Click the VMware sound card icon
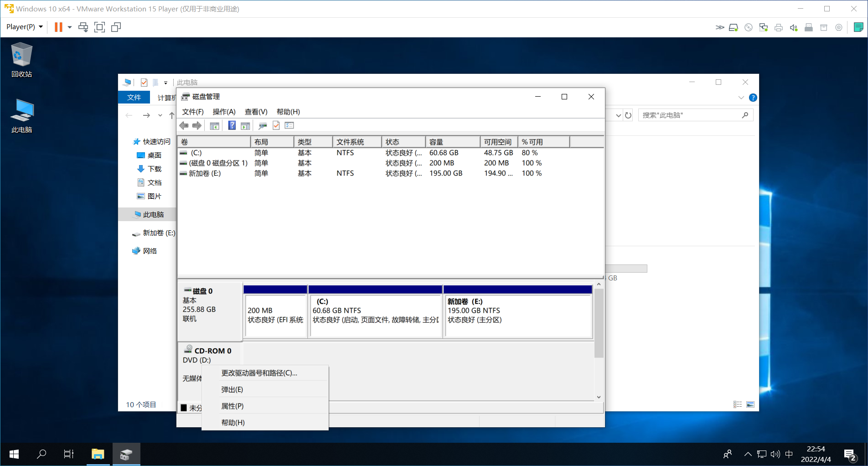The image size is (868, 466). click(794, 27)
